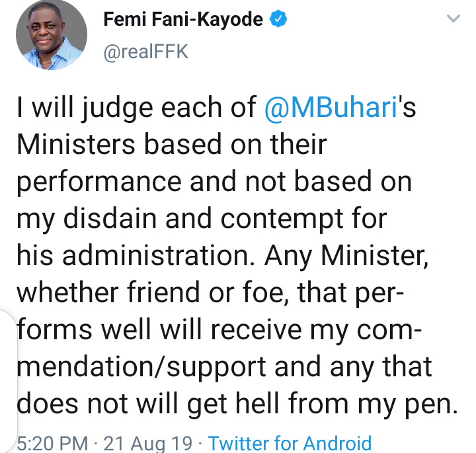Open the @realFFK handle

pos(146,52)
